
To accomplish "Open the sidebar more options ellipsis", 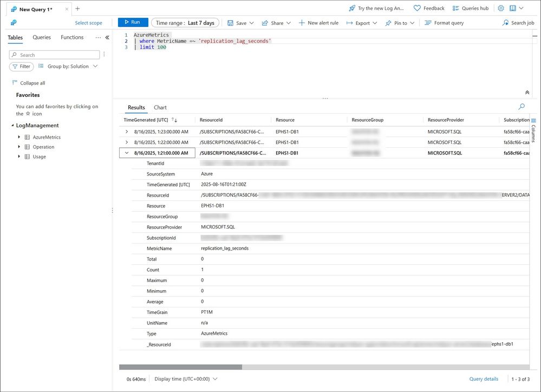I will tap(98, 37).
